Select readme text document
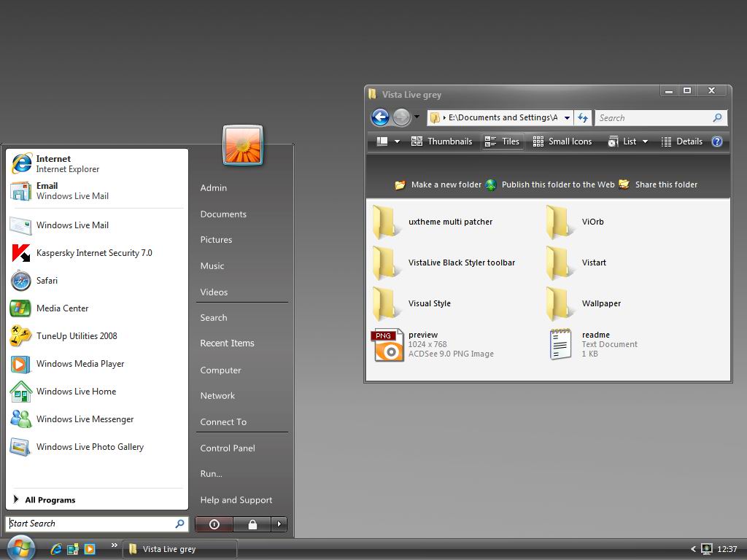This screenshot has height=560, width=747. pos(594,344)
